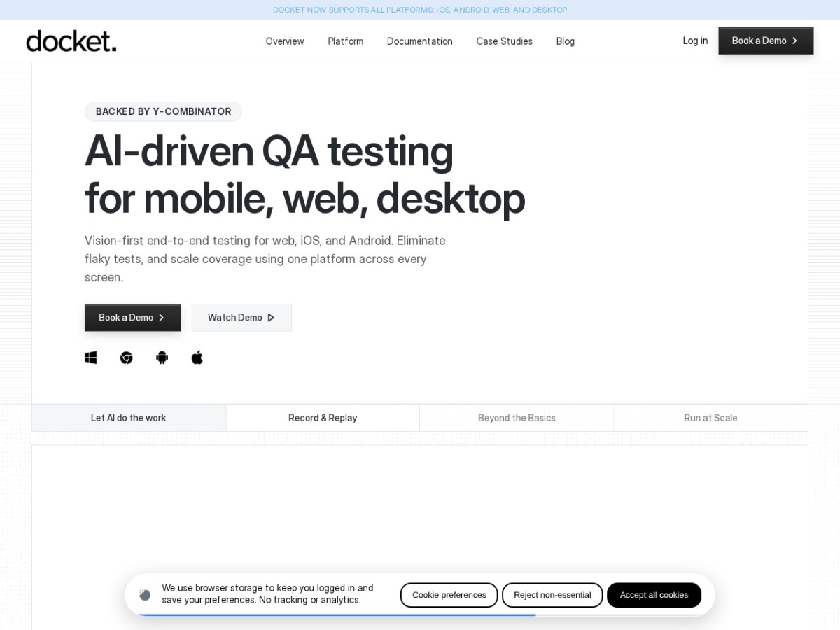840x630 pixels.
Task: Click the docket. logo
Action: 71,41
